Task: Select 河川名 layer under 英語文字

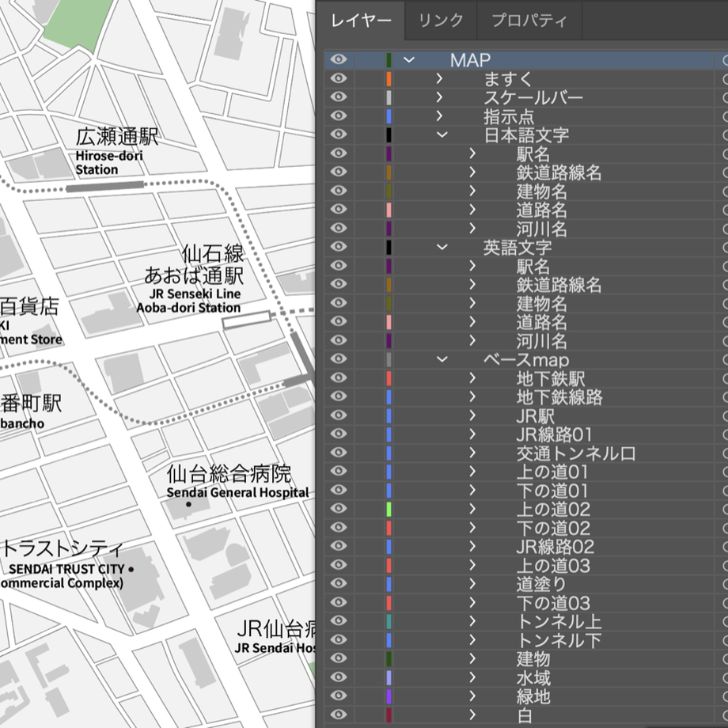Action: tap(541, 341)
